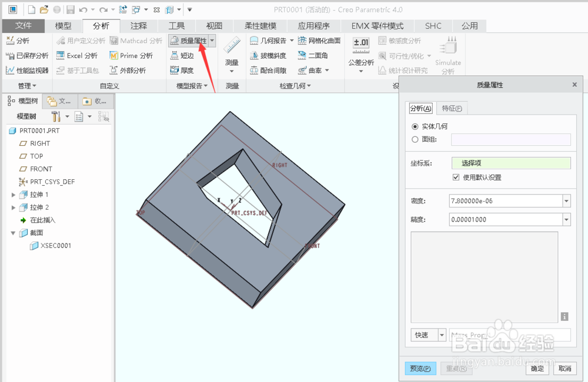This screenshot has width=588, height=382.
Task: Run 网格化曲面 mesh surface analysis
Action: click(x=319, y=41)
